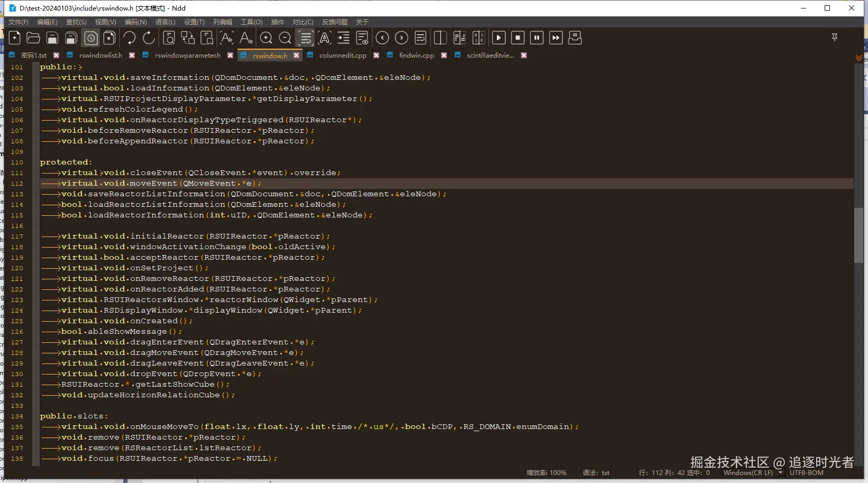Switch to the findwin.cpp tab
Screen dimensions: 868x483
(417, 56)
